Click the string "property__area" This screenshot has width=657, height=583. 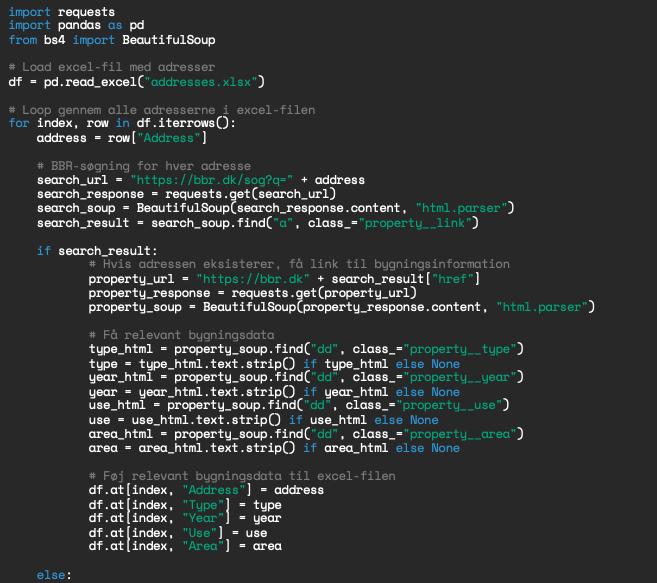[x=460, y=434]
